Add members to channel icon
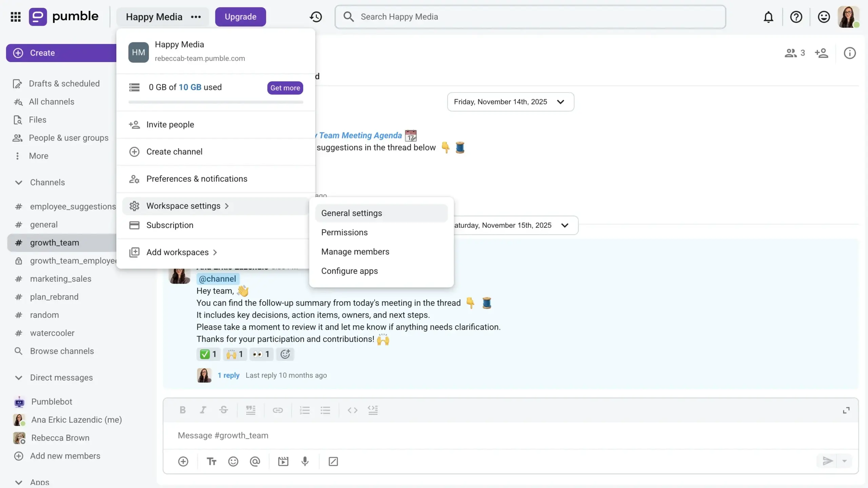 click(x=822, y=53)
